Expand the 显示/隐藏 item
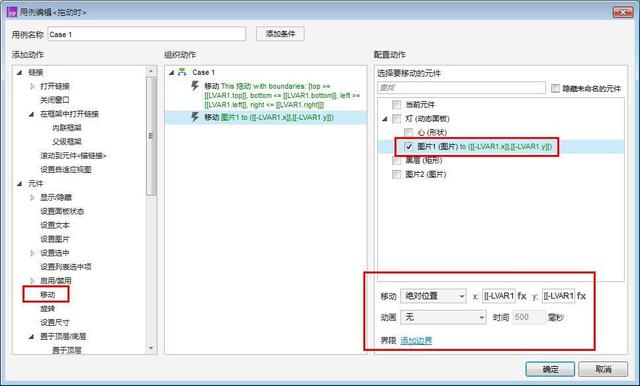This screenshot has height=386, width=640. [32, 197]
